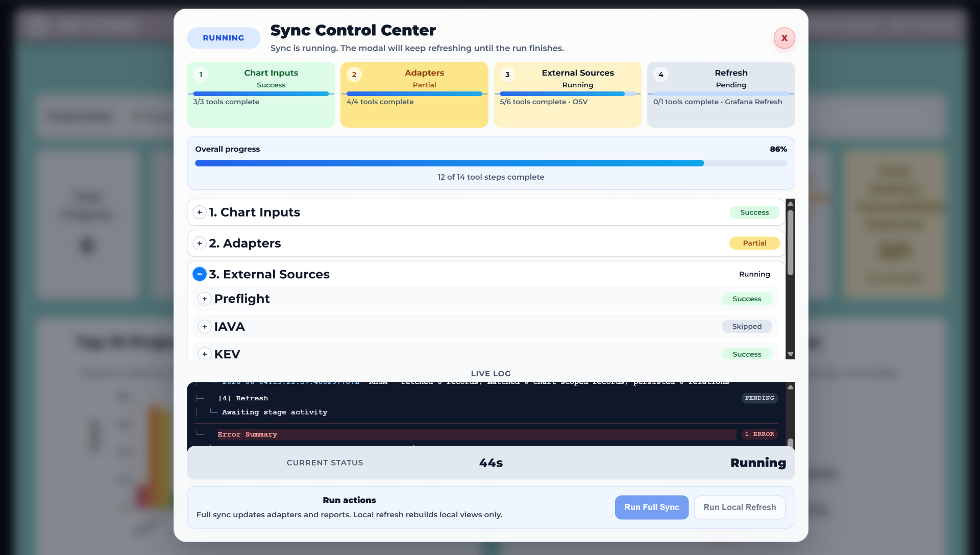Expand the KEV tool row
The height and width of the screenshot is (555, 980).
(205, 354)
